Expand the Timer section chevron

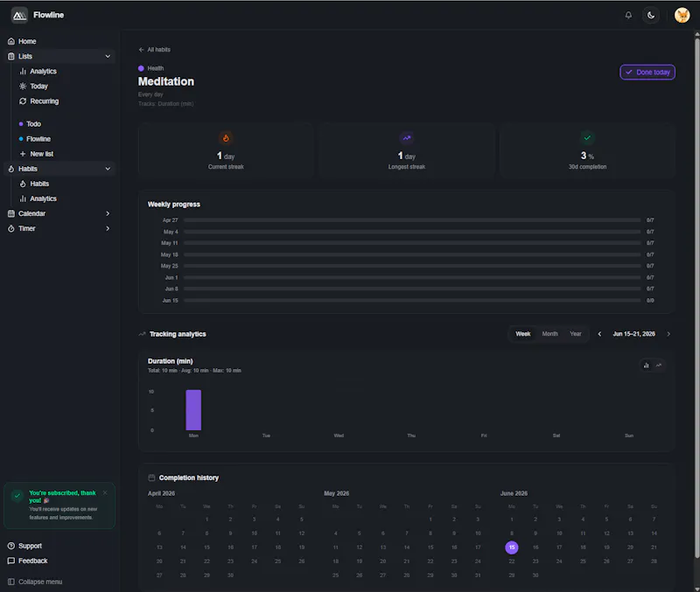[108, 228]
